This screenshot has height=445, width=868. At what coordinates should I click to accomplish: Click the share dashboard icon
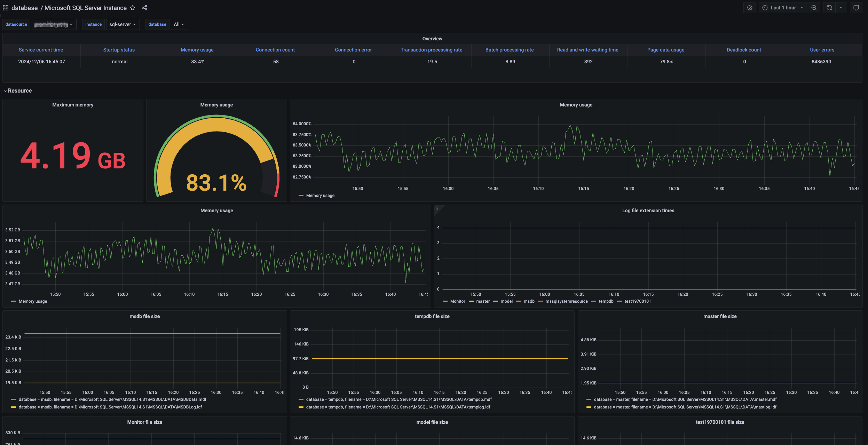coord(144,8)
